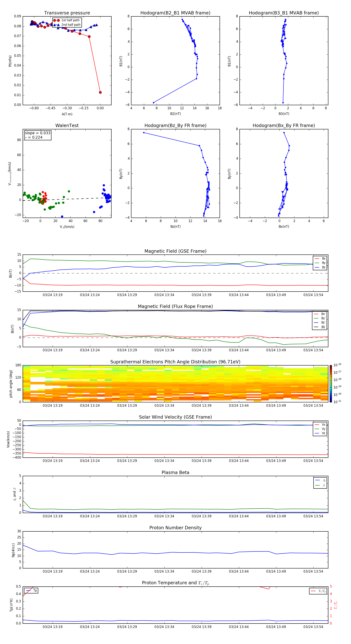The height and width of the screenshot is (644, 351).
Task: Click the 'Plasma Beta' panel title
Action: [175, 472]
